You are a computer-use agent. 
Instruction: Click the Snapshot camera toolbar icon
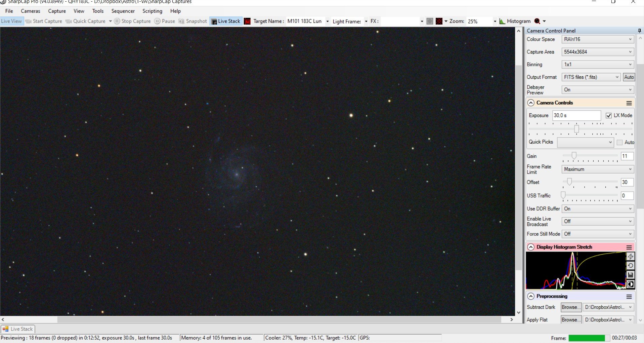click(192, 21)
